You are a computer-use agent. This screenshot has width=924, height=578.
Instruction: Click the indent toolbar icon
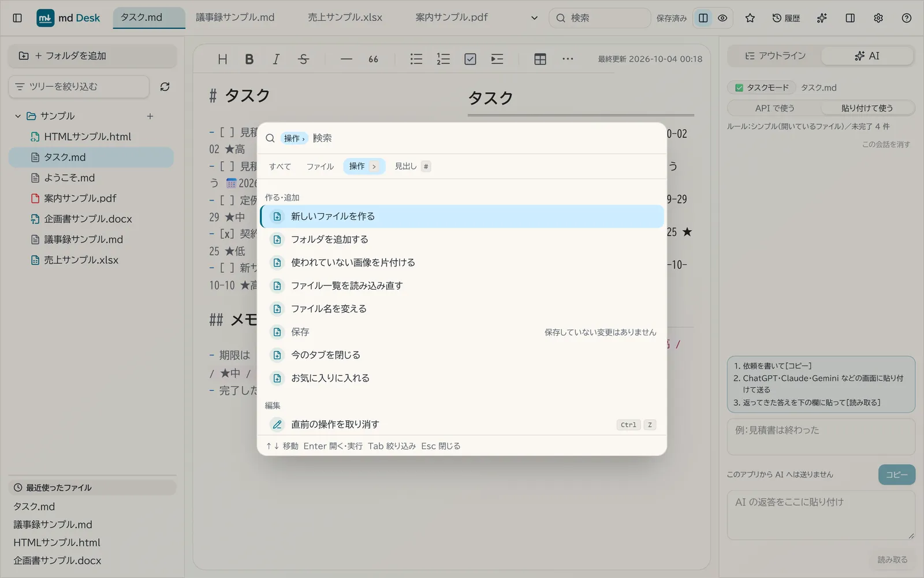point(497,59)
